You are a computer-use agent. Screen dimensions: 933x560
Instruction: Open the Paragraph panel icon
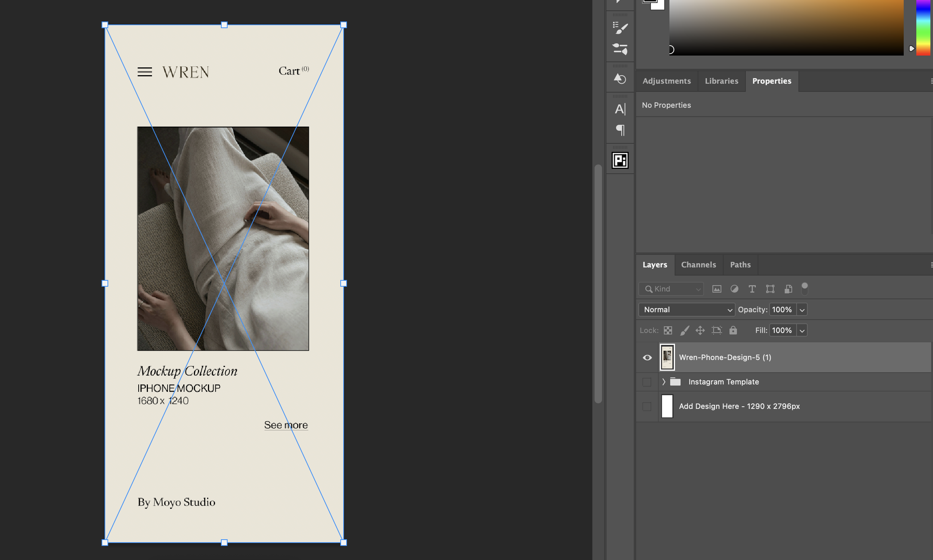tap(619, 130)
